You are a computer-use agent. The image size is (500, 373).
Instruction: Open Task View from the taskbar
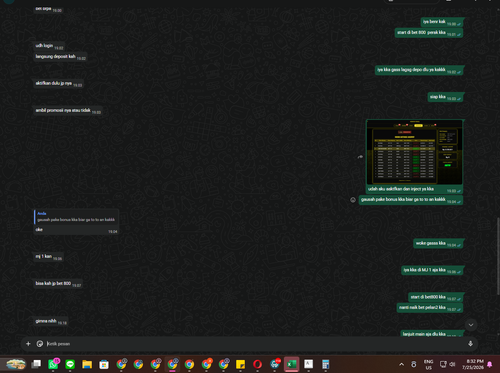click(36, 364)
